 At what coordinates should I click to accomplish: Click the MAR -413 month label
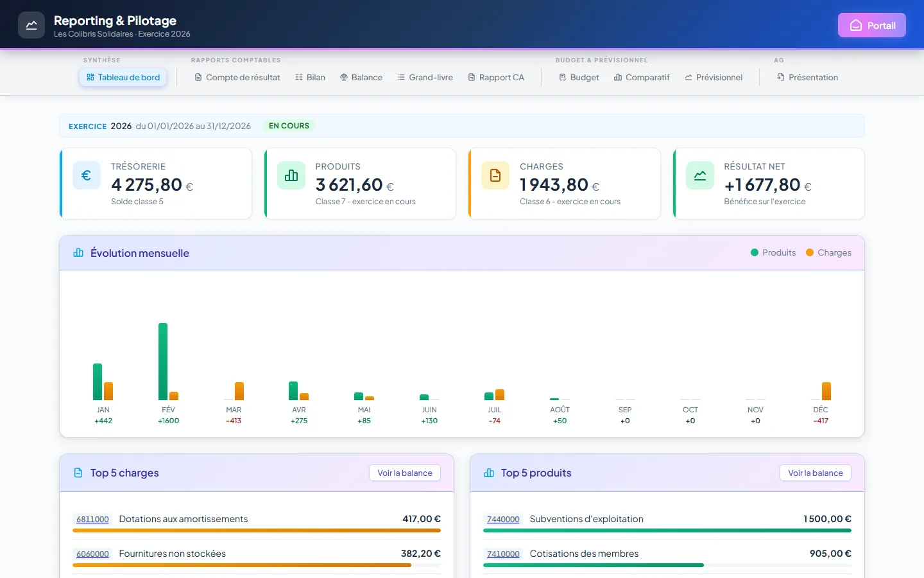click(234, 415)
